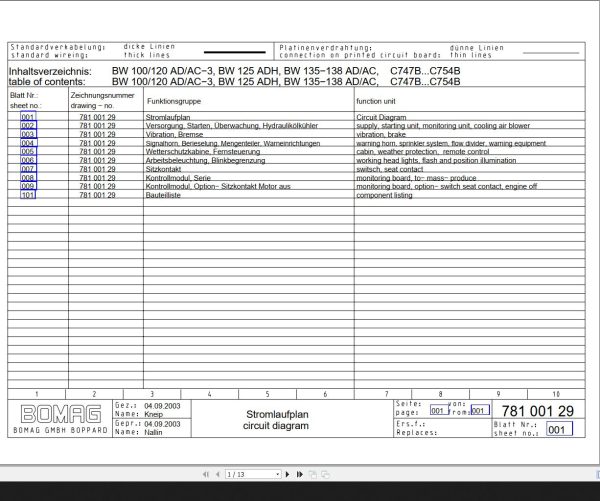
Task: Click the 'Inhaltsverzeichnis:' heading
Action: click(50, 71)
